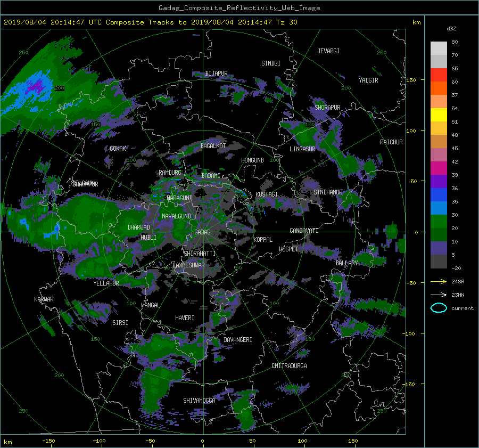This screenshot has height=448, width=479.
Task: Select the BIJAPUR city label
Action: click(216, 74)
